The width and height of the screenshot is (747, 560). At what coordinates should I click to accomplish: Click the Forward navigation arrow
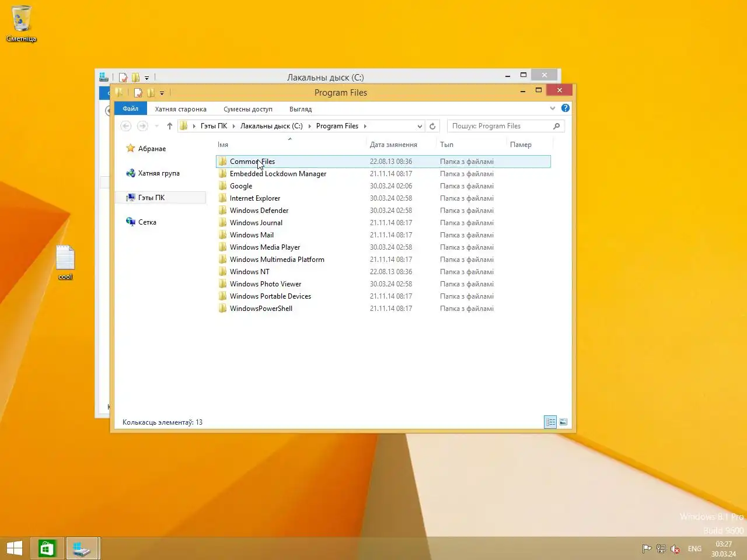click(x=142, y=126)
